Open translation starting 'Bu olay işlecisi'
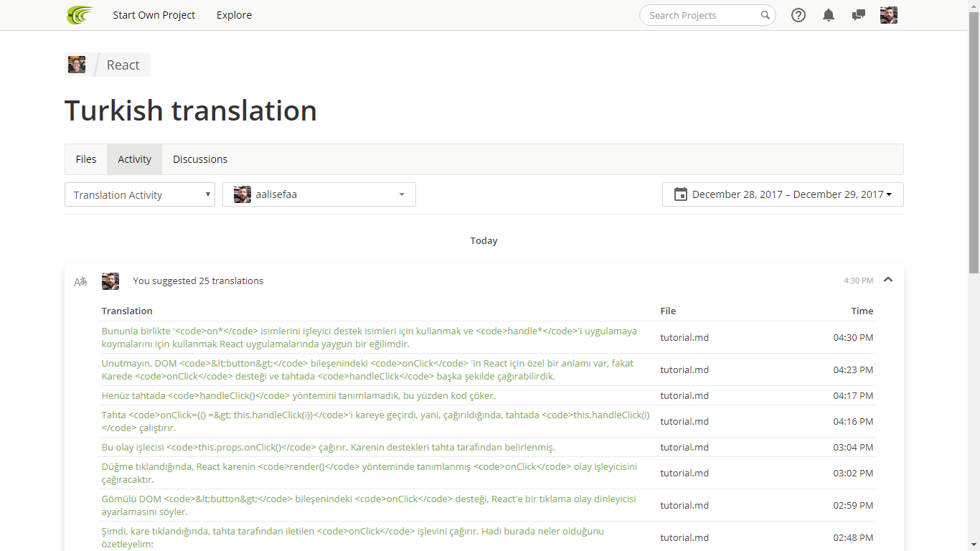The width and height of the screenshot is (980, 551). coord(329,447)
